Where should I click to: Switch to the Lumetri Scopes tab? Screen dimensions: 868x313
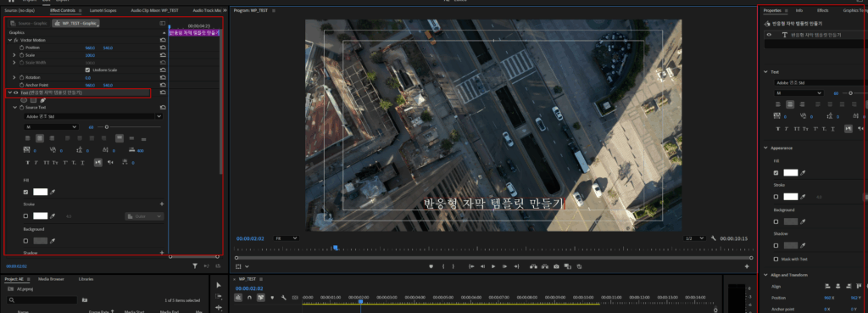102,10
